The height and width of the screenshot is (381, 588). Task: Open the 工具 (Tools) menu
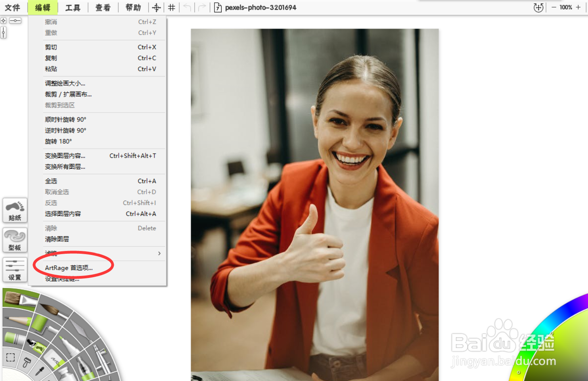tap(73, 8)
